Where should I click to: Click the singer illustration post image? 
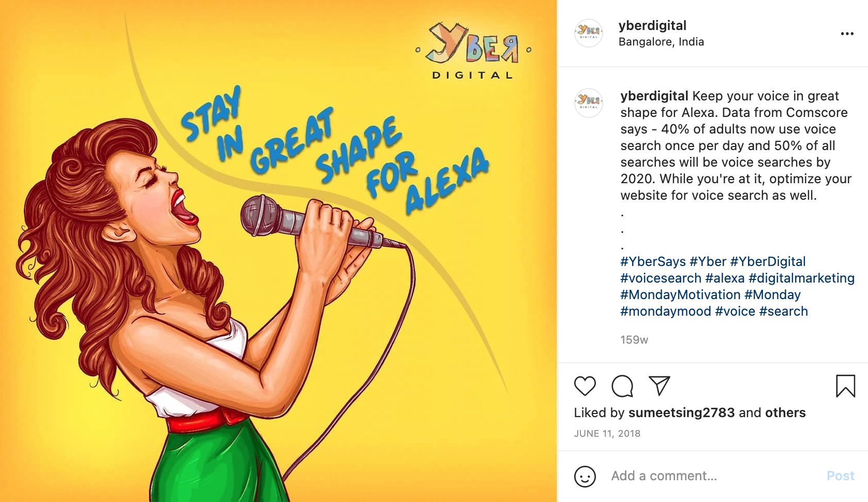pos(278,251)
